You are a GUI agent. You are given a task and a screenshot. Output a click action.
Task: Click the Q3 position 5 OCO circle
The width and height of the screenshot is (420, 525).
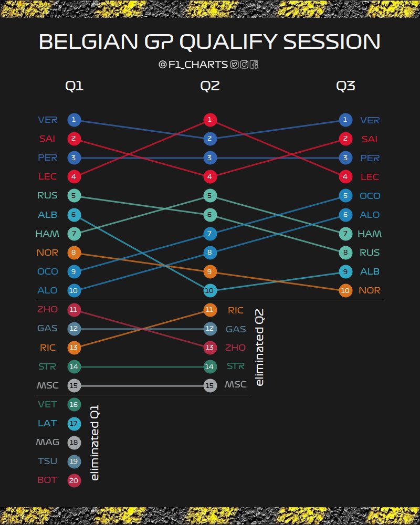point(345,196)
